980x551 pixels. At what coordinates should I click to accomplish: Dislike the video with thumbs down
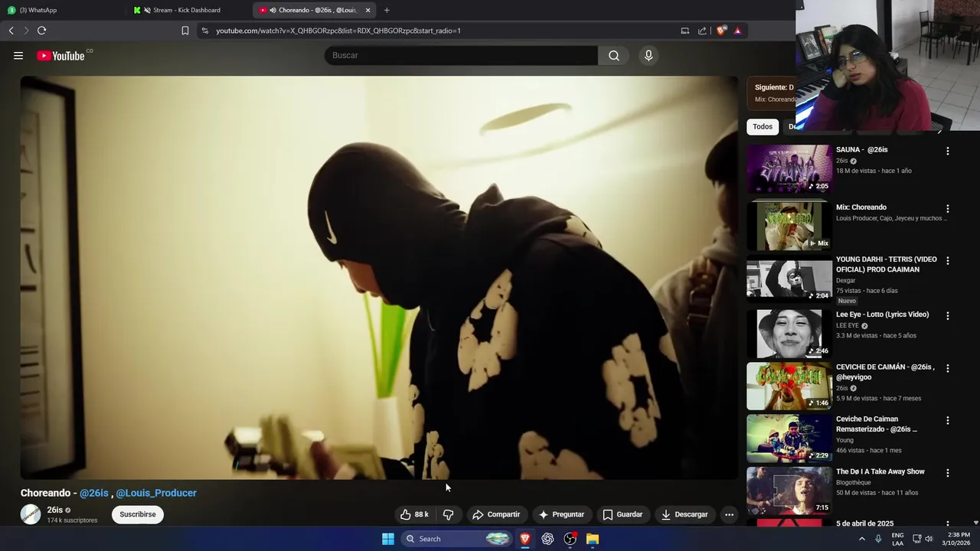(449, 514)
